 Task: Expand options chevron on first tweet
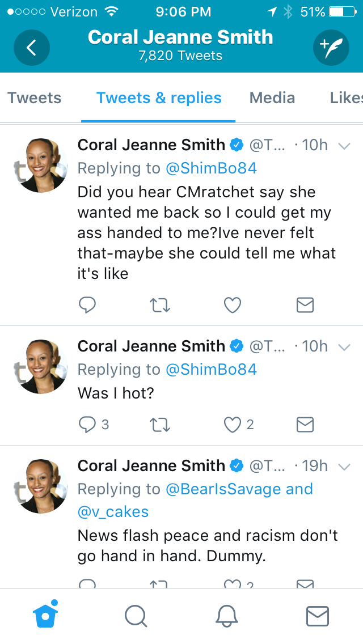pyautogui.click(x=344, y=146)
